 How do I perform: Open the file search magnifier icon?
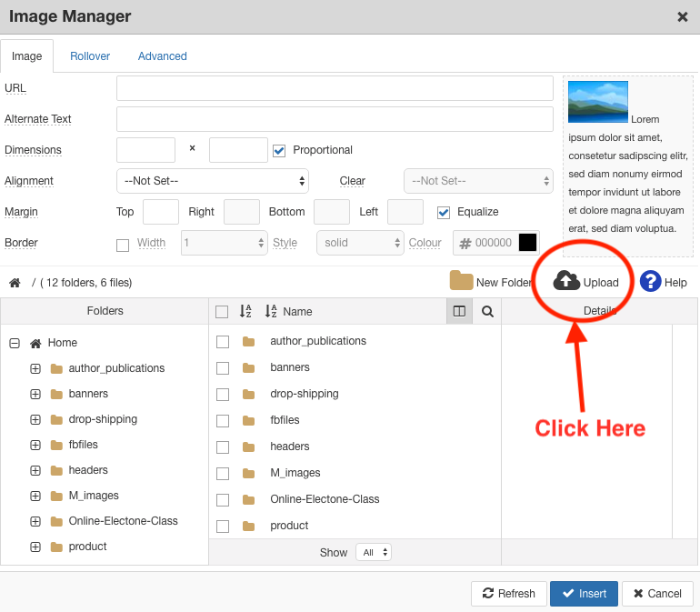[x=487, y=311]
